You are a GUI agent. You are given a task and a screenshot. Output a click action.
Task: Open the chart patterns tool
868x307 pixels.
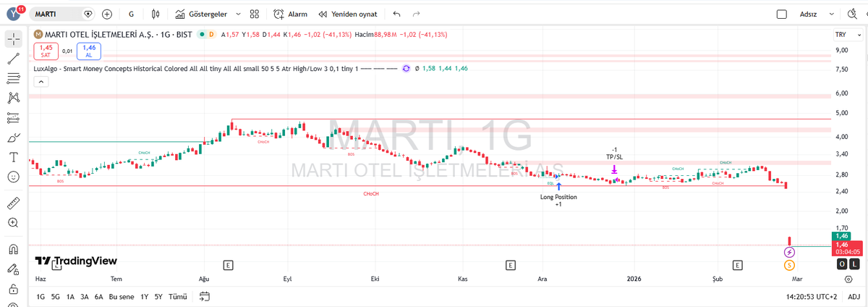point(13,97)
